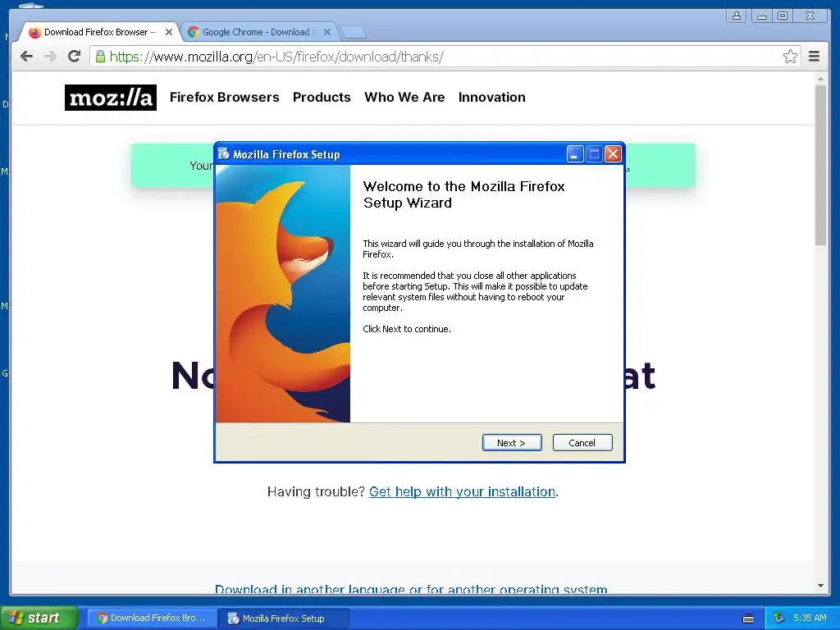Close the Chrome browser window
Viewport: 840px width, 630px height.
pos(810,16)
